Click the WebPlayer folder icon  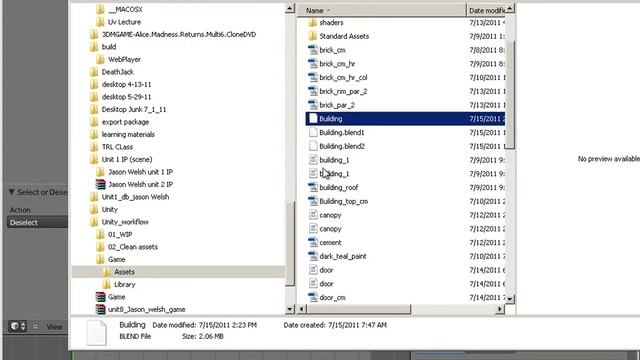click(x=100, y=60)
